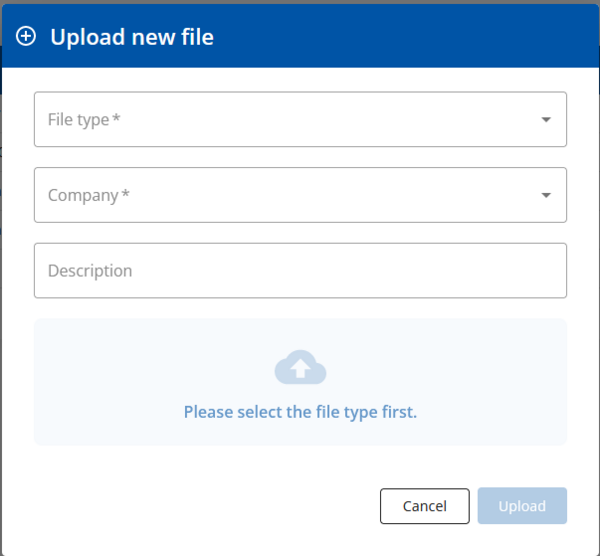This screenshot has width=600, height=556.
Task: Expand the File type dropdown arrow
Action: click(546, 120)
